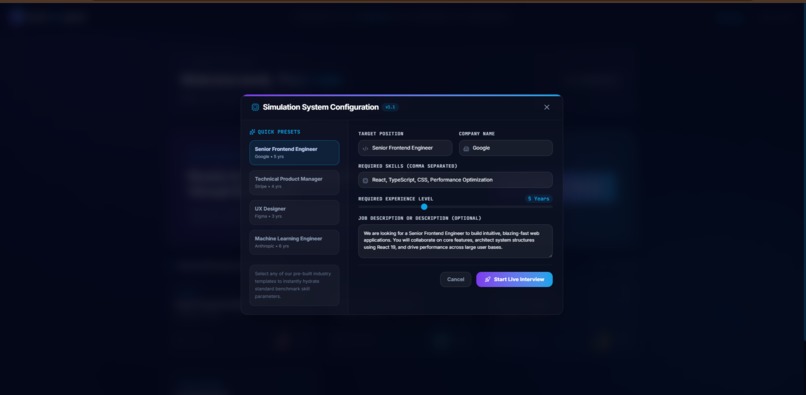Click the 'Quick Presets' heading text
This screenshot has height=395, width=806.
point(279,132)
